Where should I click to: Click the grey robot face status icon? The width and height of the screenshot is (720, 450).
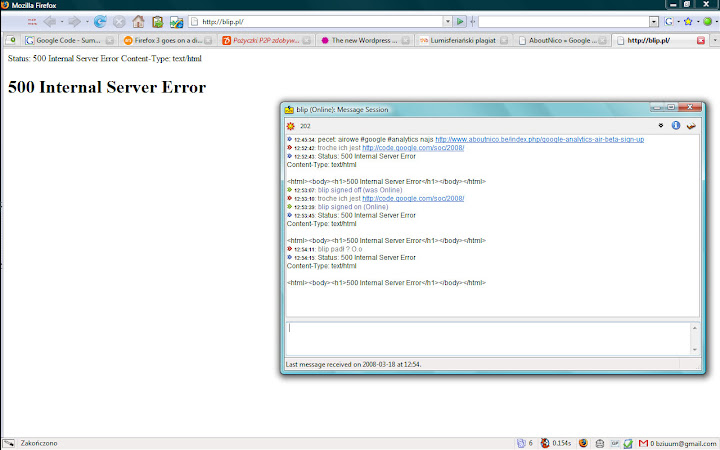click(600, 444)
